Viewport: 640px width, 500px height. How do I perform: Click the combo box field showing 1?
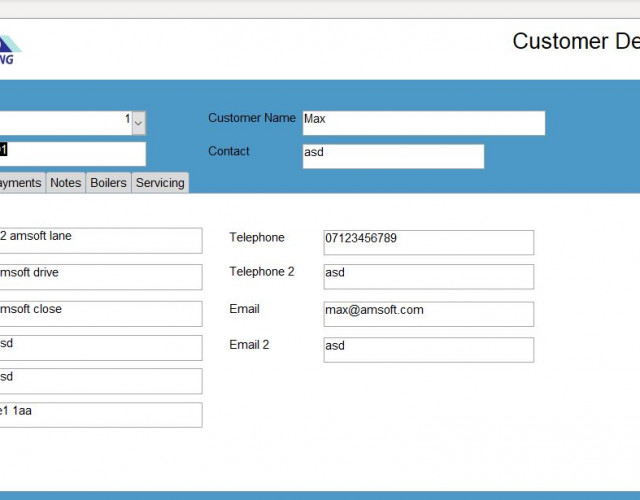65,122
